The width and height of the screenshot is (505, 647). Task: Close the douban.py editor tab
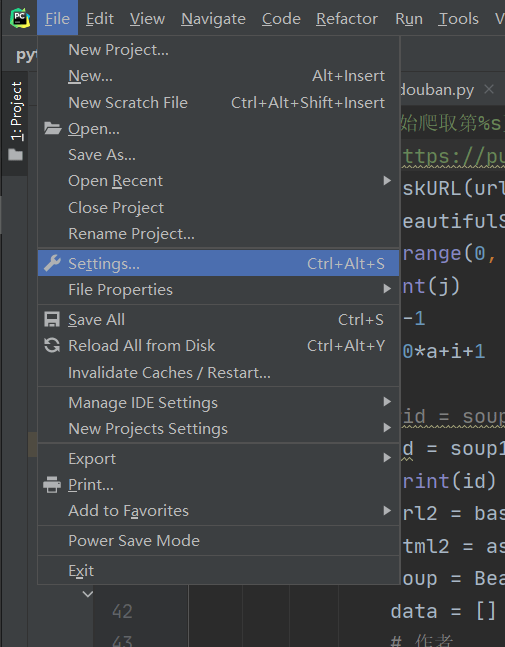pos(489,89)
